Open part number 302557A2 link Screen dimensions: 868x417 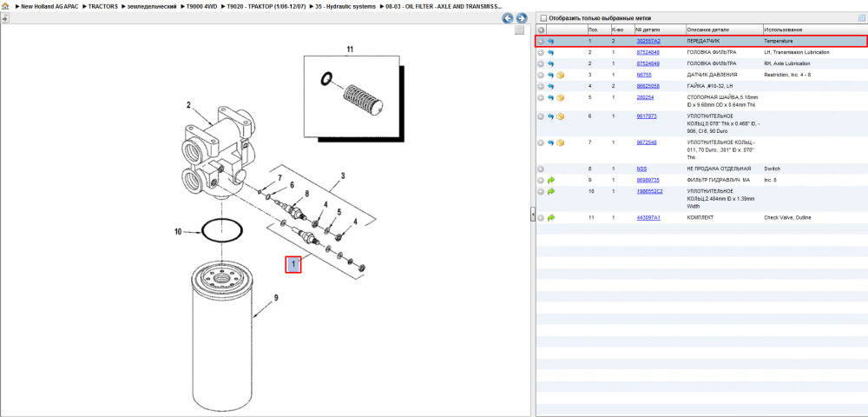tap(648, 41)
